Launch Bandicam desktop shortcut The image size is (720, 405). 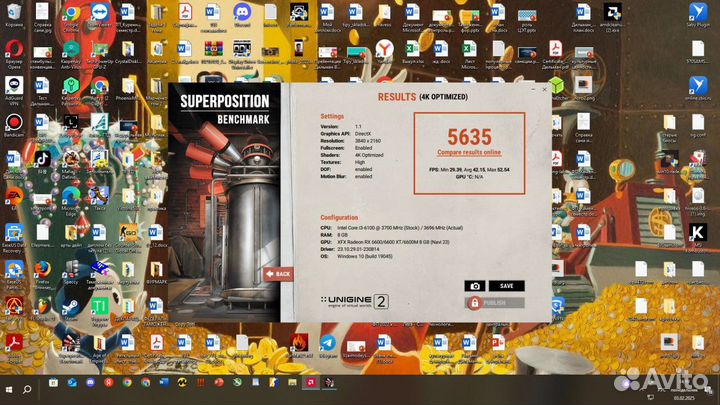click(14, 127)
